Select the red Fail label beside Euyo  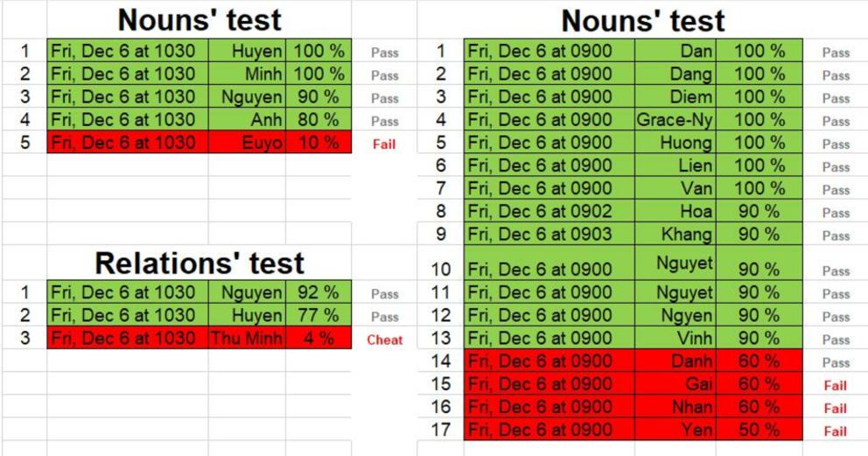click(383, 144)
